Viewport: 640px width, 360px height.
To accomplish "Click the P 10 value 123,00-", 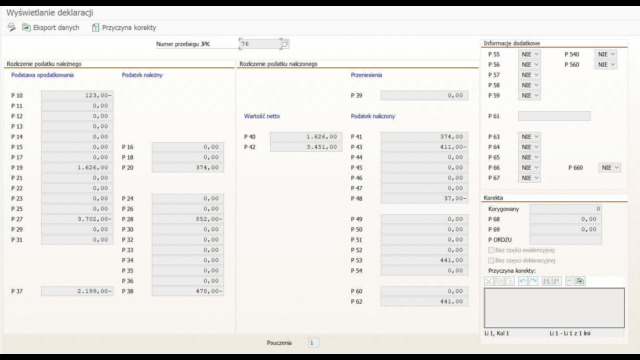I will (77, 96).
